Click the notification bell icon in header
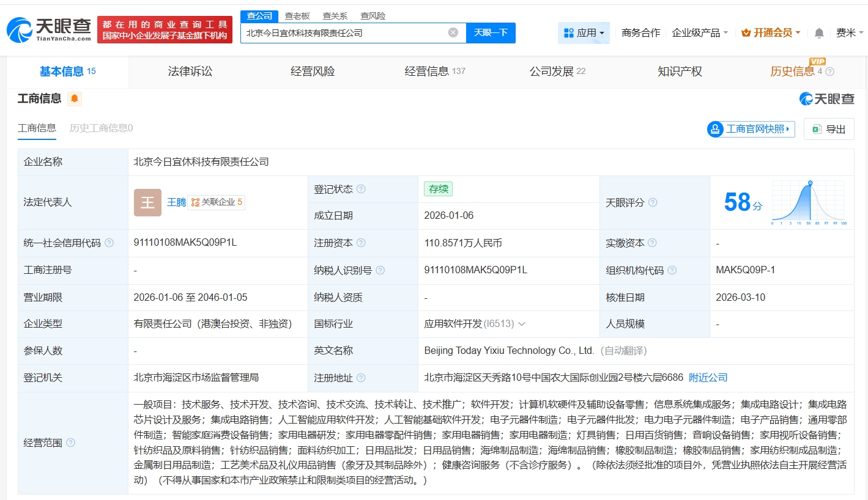The width and height of the screenshot is (868, 500). point(819,33)
